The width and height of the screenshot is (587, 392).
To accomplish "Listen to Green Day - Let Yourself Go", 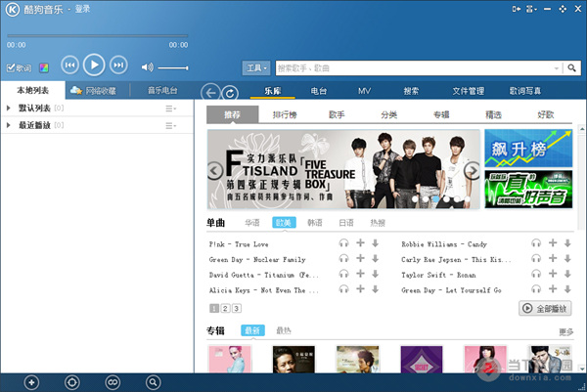I will [x=536, y=289].
